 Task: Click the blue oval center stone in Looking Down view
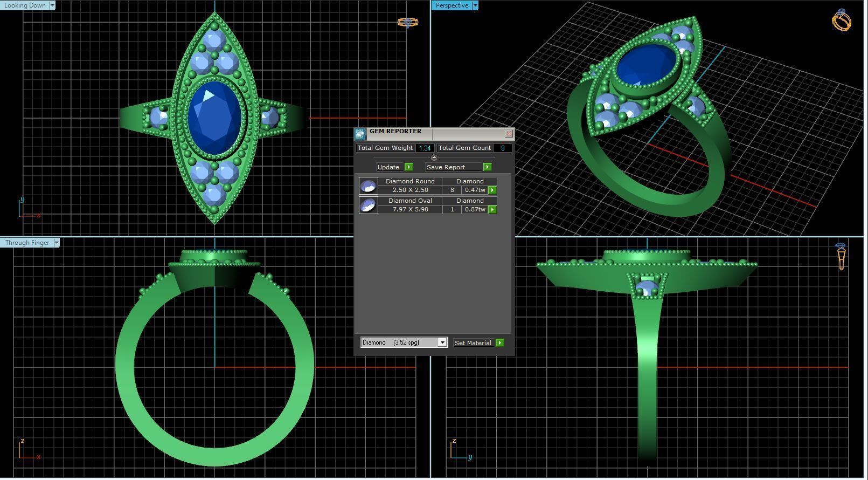click(x=215, y=118)
